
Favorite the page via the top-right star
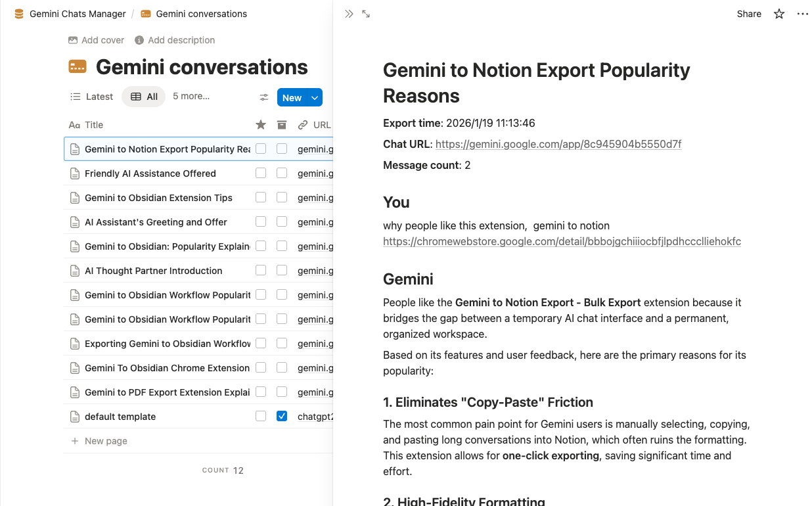click(x=778, y=13)
